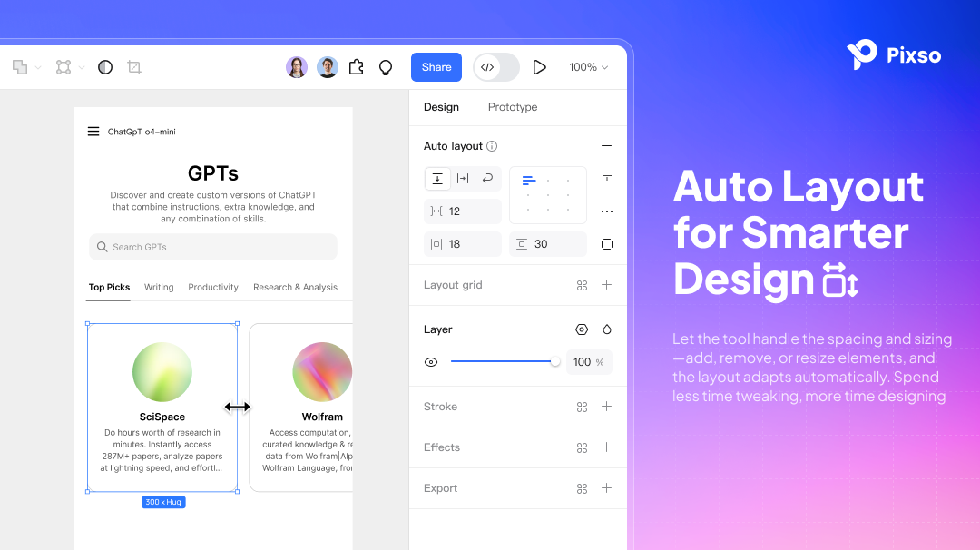The width and height of the screenshot is (980, 550).
Task: Play the prototype presentation
Action: tap(539, 67)
